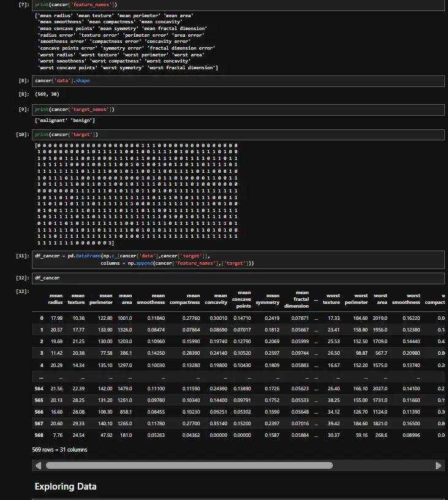
Task: Click the left scroll arrow of the table
Action: click(x=38, y=466)
